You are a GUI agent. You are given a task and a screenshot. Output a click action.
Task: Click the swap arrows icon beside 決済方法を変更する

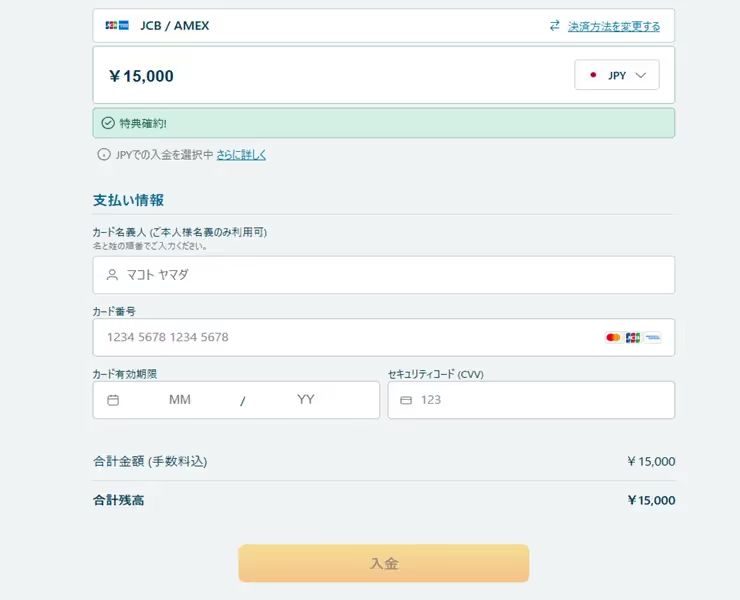(x=555, y=26)
